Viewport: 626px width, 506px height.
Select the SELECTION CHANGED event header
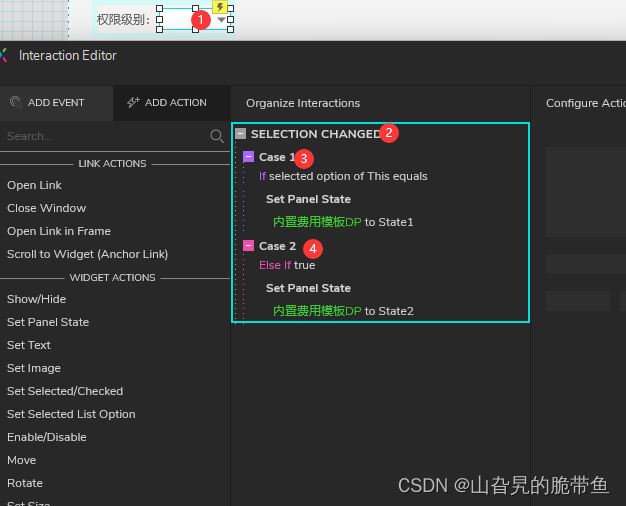tap(315, 134)
